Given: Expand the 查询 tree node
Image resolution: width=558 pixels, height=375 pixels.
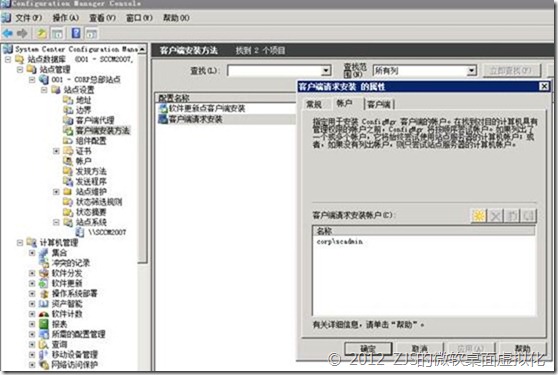Looking at the screenshot, I should (x=32, y=344).
